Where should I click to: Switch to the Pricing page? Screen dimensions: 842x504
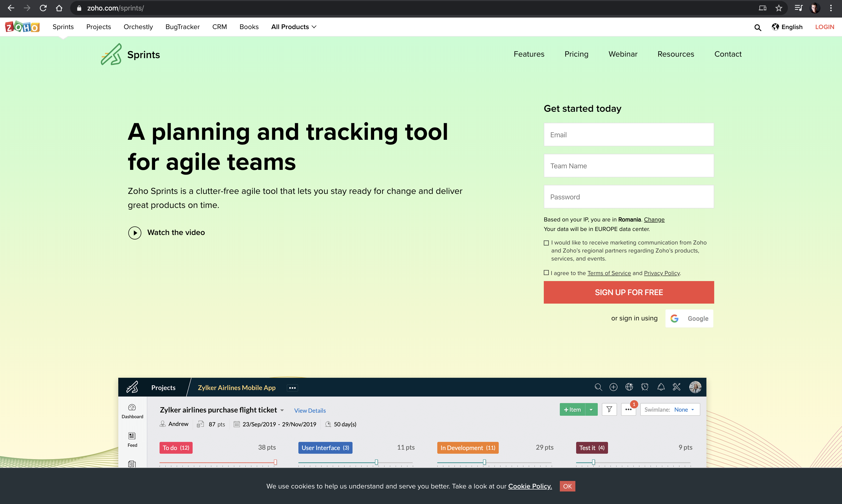click(x=576, y=54)
